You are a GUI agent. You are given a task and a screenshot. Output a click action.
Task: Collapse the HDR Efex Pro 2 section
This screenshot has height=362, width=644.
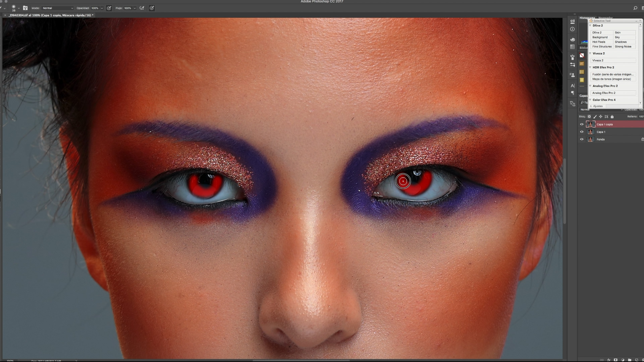coord(590,67)
